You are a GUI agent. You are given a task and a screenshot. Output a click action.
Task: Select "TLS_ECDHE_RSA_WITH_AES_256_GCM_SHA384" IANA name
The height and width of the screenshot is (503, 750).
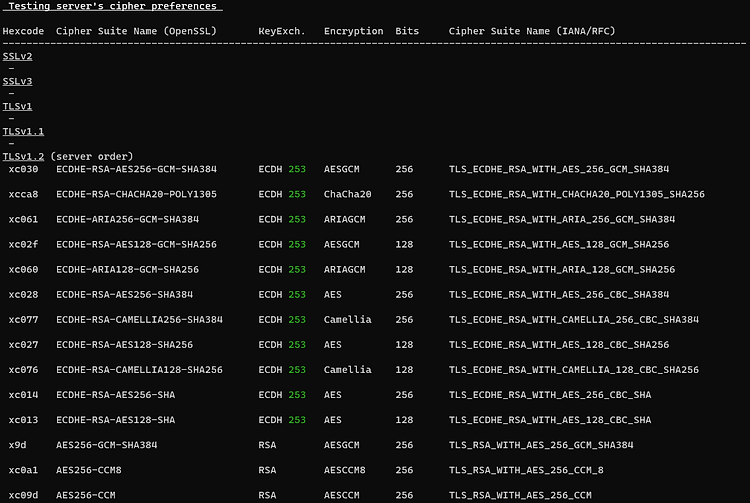559,169
